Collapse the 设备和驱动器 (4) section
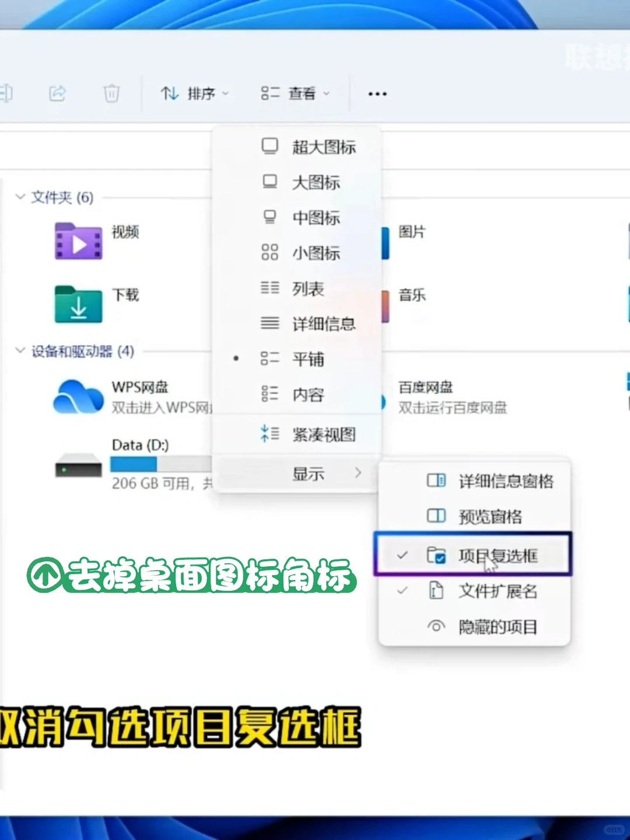Image resolution: width=630 pixels, height=840 pixels. (x=19, y=352)
